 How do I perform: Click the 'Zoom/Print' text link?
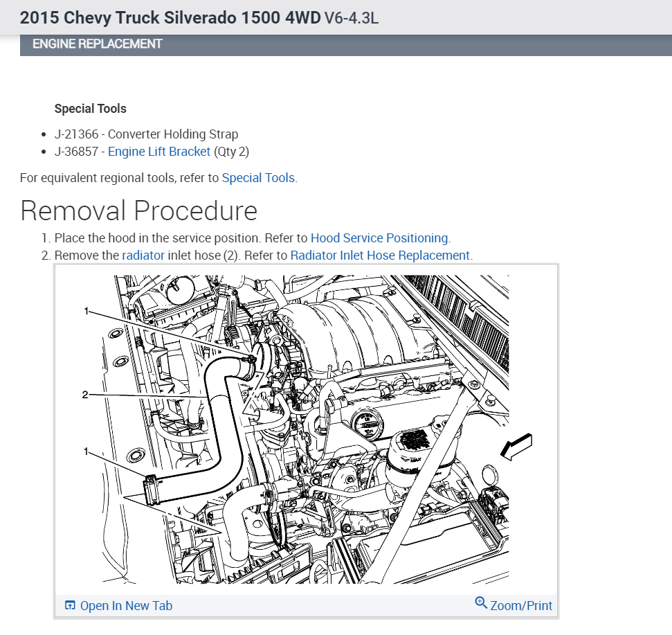point(521,606)
